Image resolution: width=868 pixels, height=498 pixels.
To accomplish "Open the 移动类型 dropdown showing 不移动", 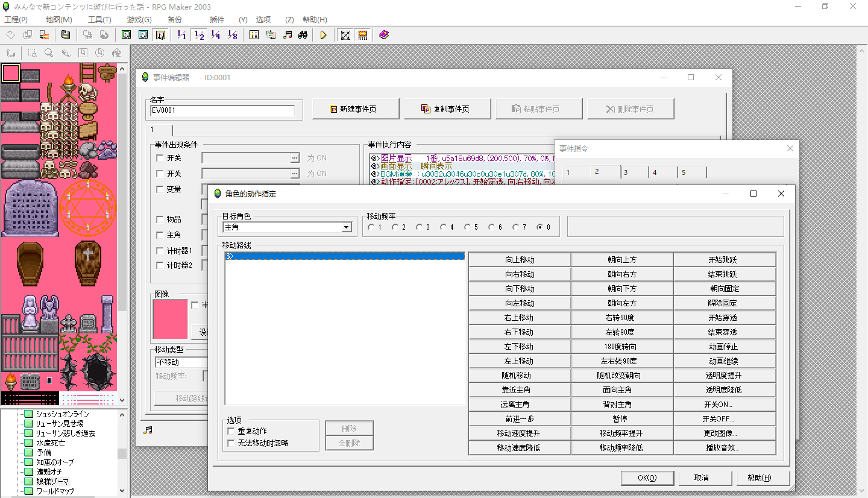I will [181, 362].
